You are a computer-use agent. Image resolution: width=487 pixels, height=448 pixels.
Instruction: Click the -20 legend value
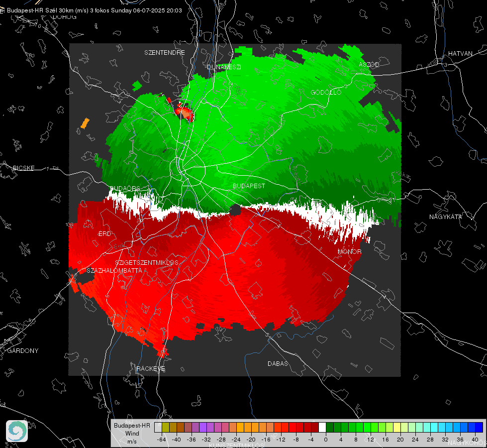251,440
